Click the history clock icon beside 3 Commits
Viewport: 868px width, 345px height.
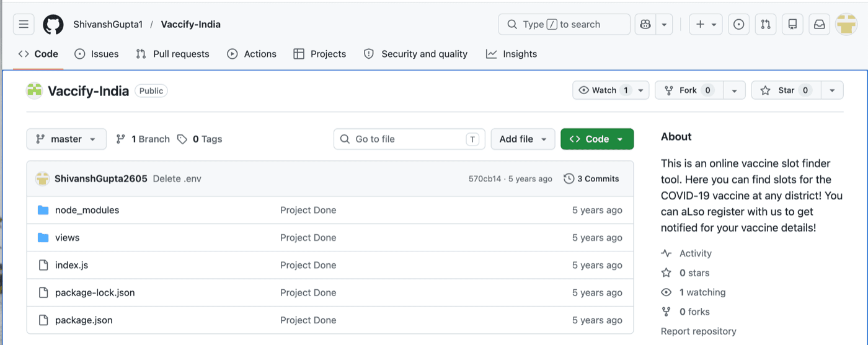pos(569,178)
